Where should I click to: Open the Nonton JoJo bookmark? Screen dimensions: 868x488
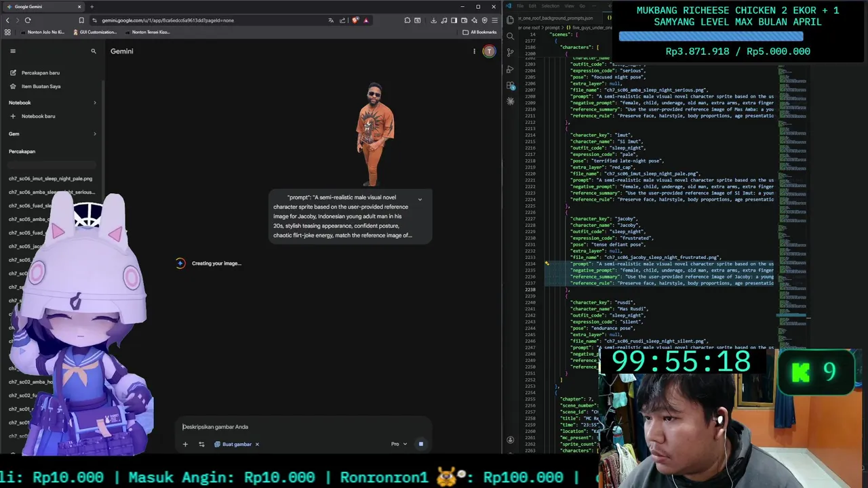point(42,32)
